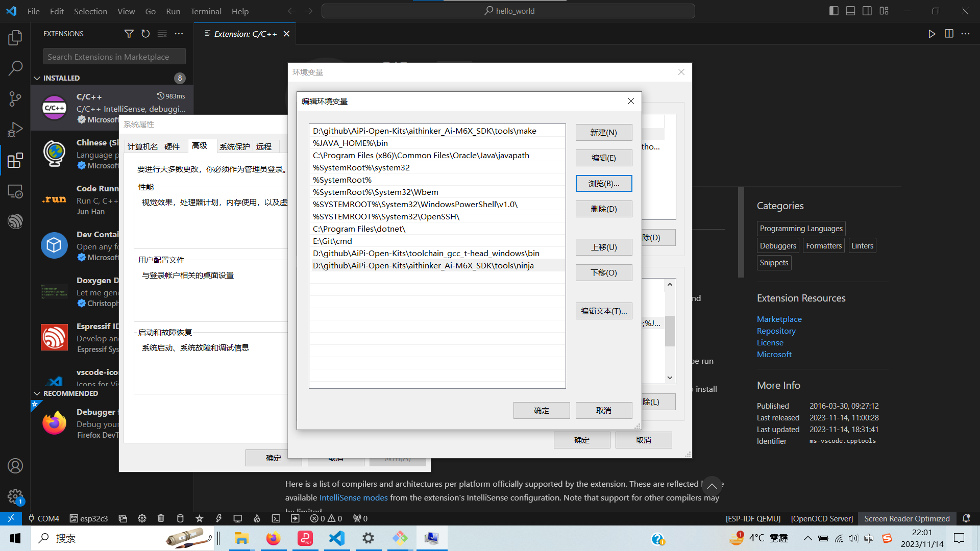Image resolution: width=980 pixels, height=551 pixels.
Task: Click 删除(D) in the edit variable dialog
Action: (604, 209)
